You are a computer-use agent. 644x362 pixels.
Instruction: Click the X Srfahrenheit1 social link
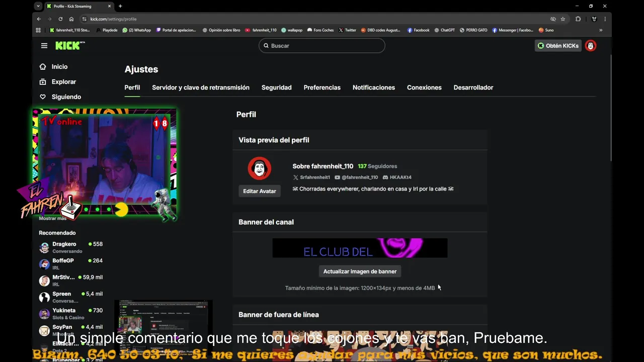311,177
